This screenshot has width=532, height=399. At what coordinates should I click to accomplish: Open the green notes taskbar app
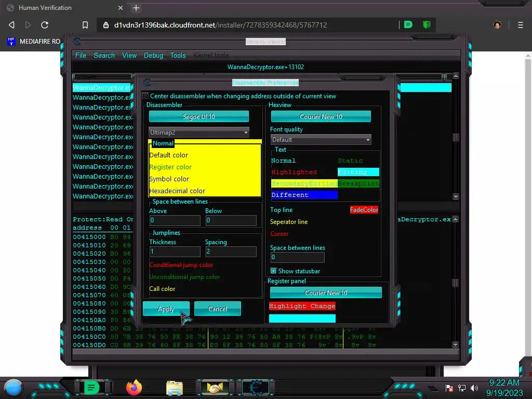pyautogui.click(x=91, y=388)
